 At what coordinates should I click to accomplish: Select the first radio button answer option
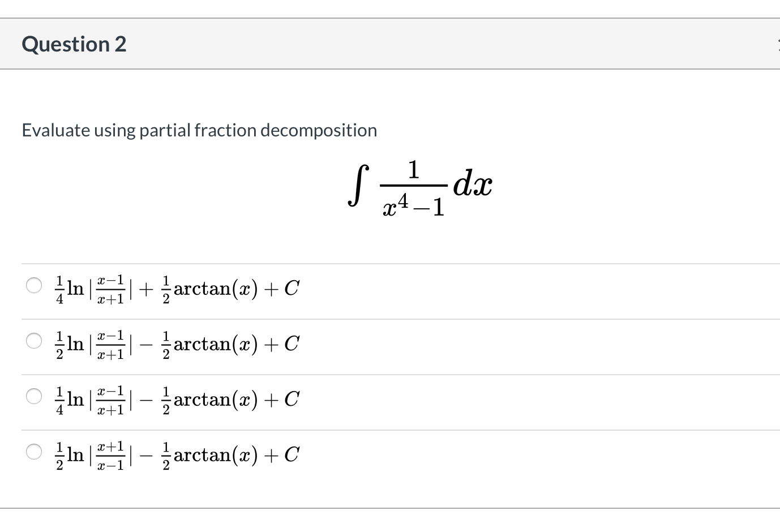click(34, 286)
